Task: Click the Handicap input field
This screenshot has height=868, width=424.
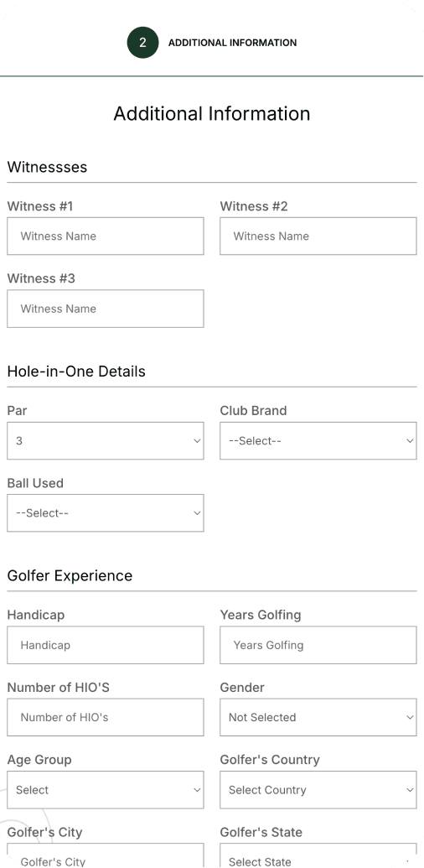Action: pos(105,645)
